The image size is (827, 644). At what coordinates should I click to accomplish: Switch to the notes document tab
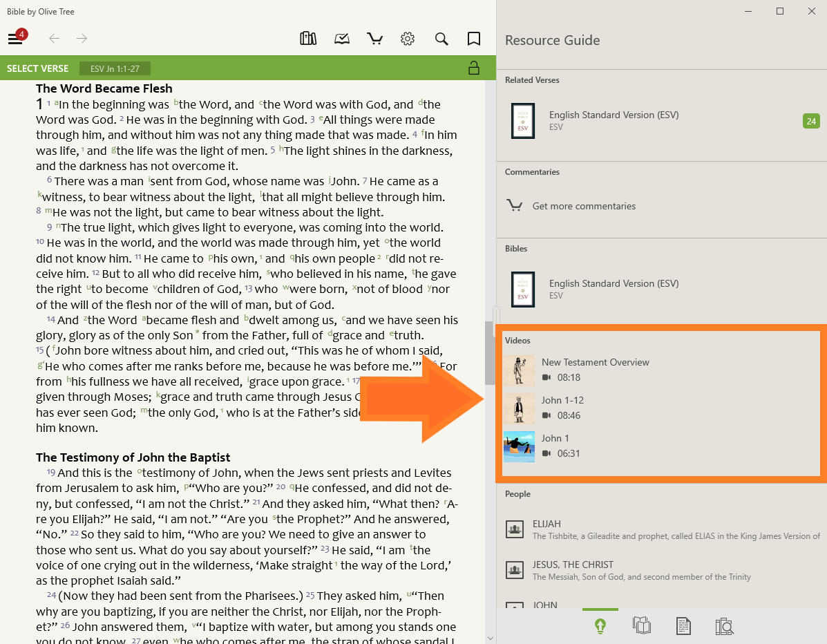[x=683, y=626]
